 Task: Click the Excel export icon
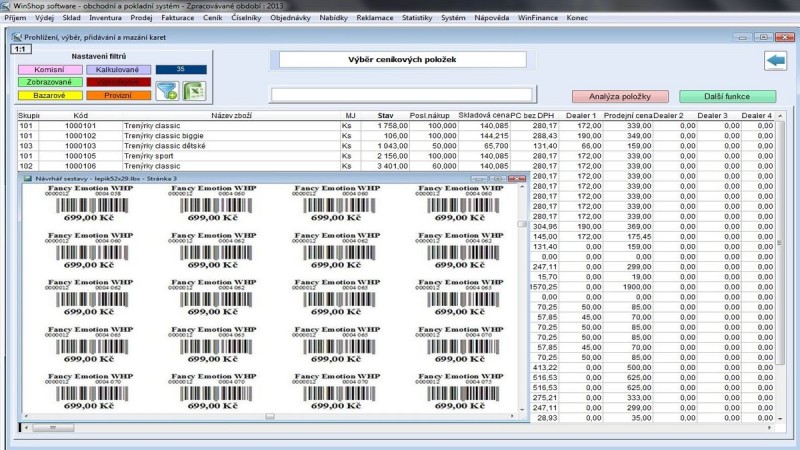193,90
